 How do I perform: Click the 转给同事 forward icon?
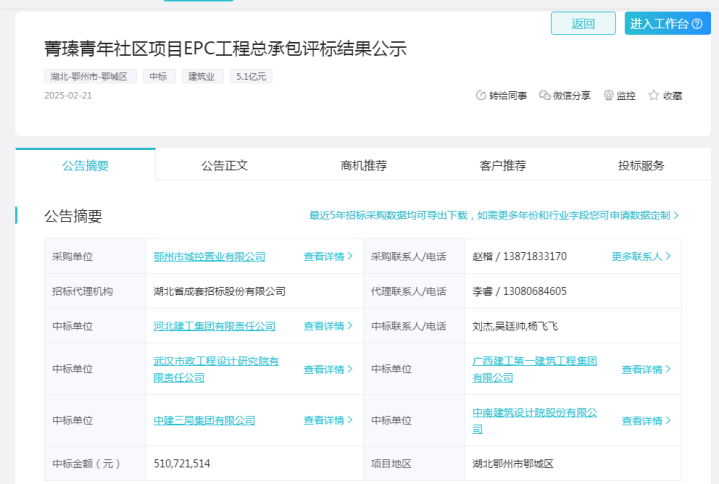[481, 95]
